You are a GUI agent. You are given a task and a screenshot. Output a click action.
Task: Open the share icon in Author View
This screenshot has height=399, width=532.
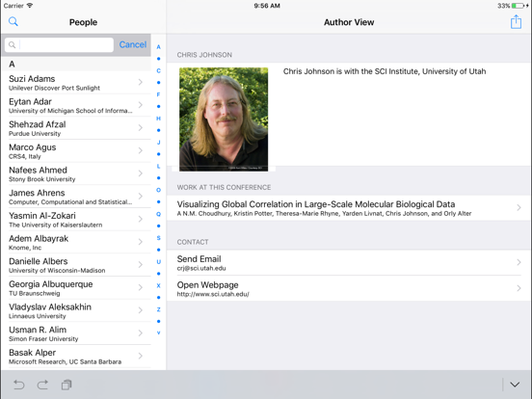(x=516, y=22)
